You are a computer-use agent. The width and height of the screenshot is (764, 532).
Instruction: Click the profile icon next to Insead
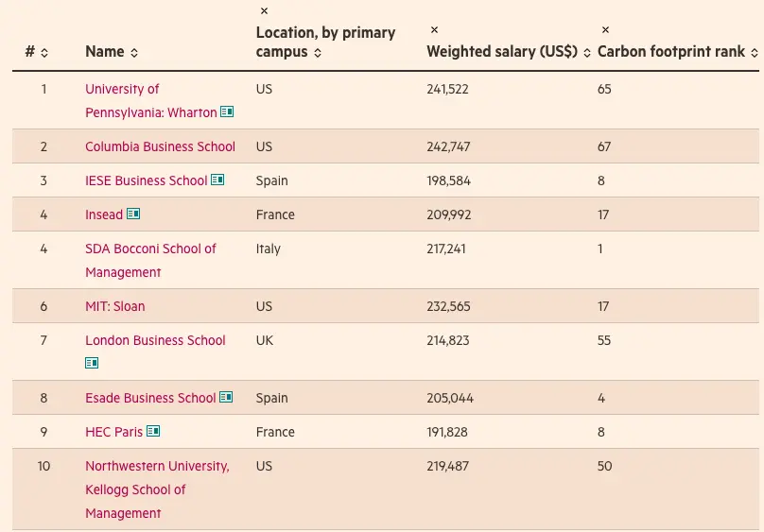click(x=133, y=215)
